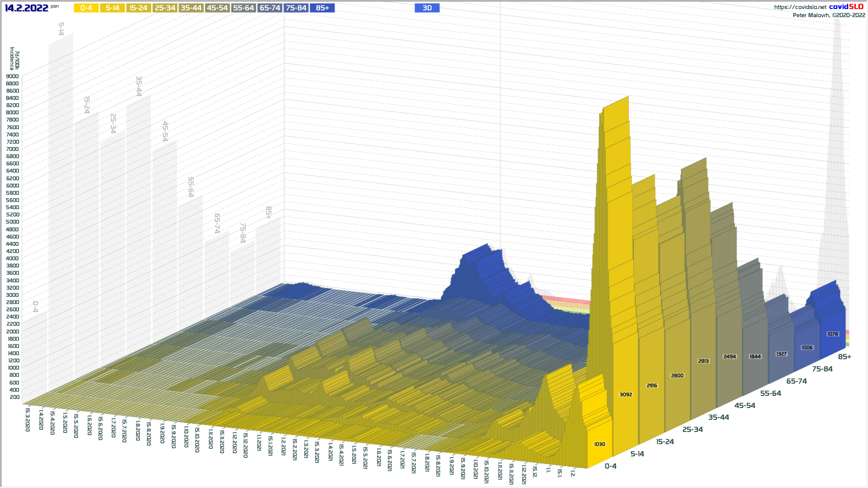Toggle the 25-34 age group button
Screen dimensions: 868x488
pos(165,8)
